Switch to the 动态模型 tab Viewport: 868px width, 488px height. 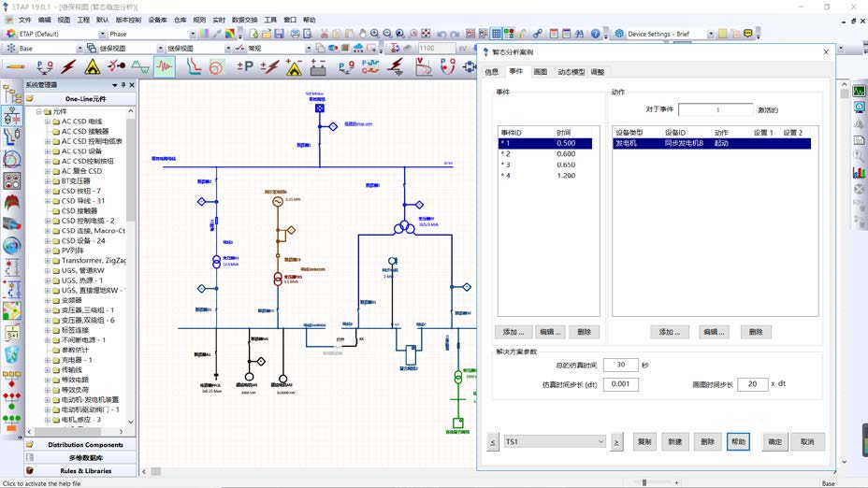(571, 72)
